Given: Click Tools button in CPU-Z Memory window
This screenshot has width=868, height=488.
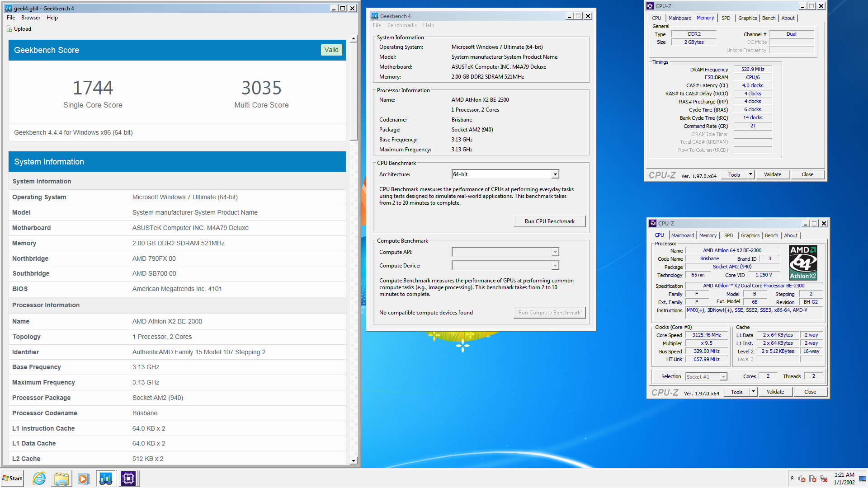Looking at the screenshot, I should pos(734,174).
